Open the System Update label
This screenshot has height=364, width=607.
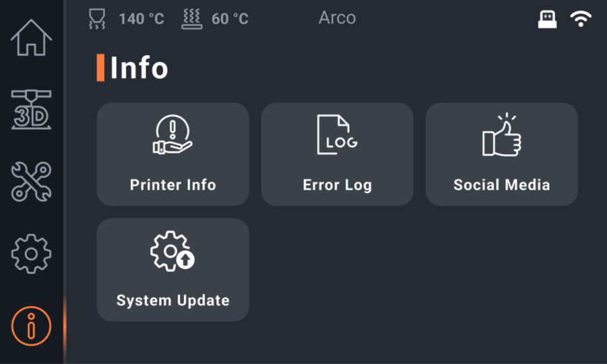pos(172,300)
